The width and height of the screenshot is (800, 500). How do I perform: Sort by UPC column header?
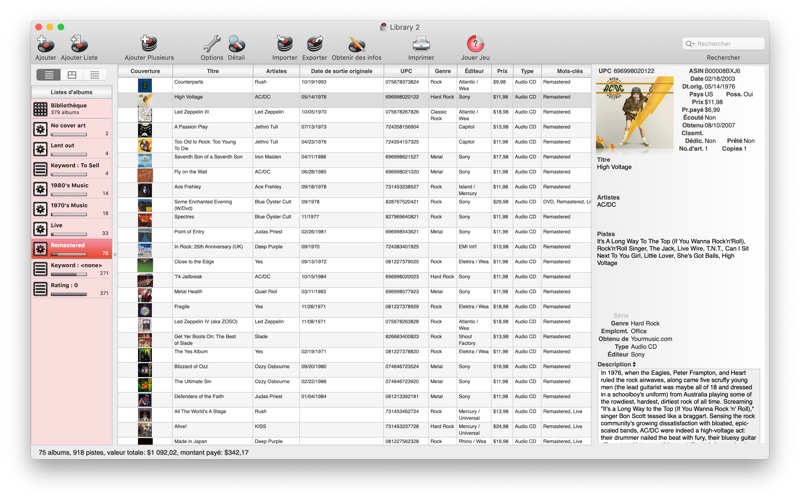[406, 71]
